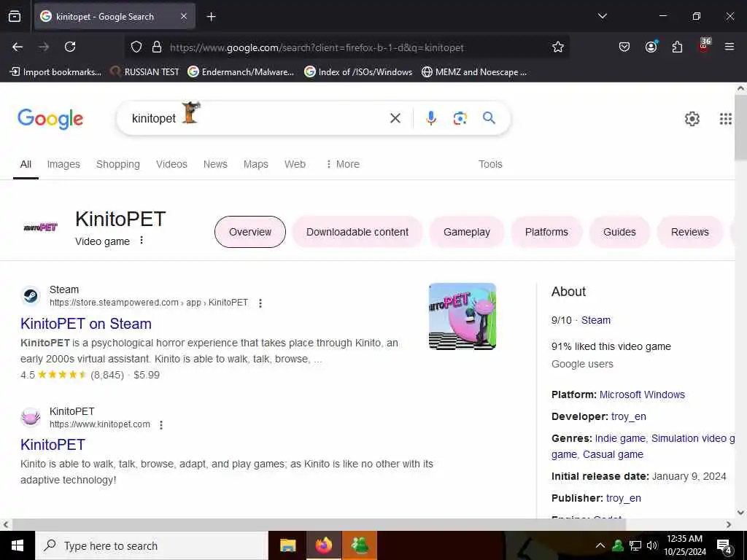Search by image with Google Lens icon
The height and width of the screenshot is (560, 747).
(460, 118)
